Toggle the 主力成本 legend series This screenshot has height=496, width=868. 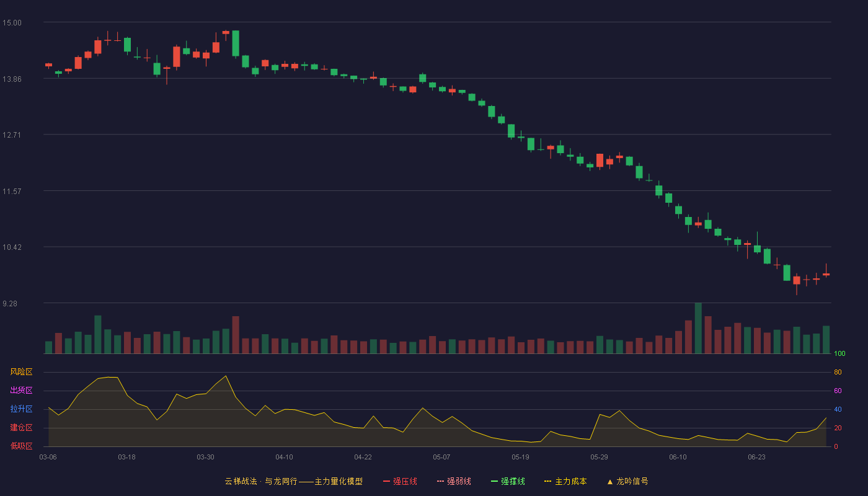(565, 481)
